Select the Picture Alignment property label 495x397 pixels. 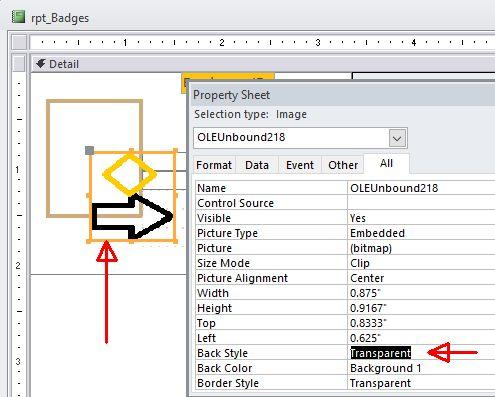click(242, 278)
